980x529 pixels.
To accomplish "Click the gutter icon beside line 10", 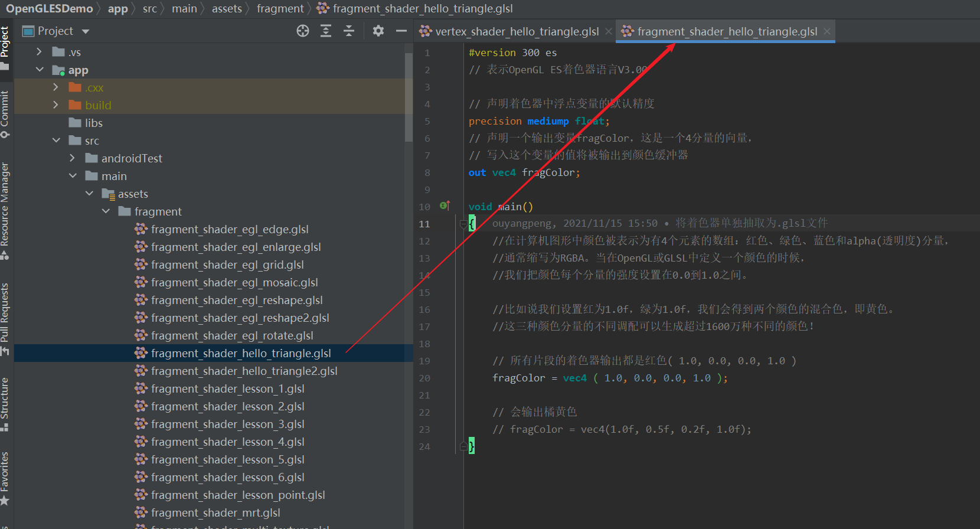I will point(445,205).
